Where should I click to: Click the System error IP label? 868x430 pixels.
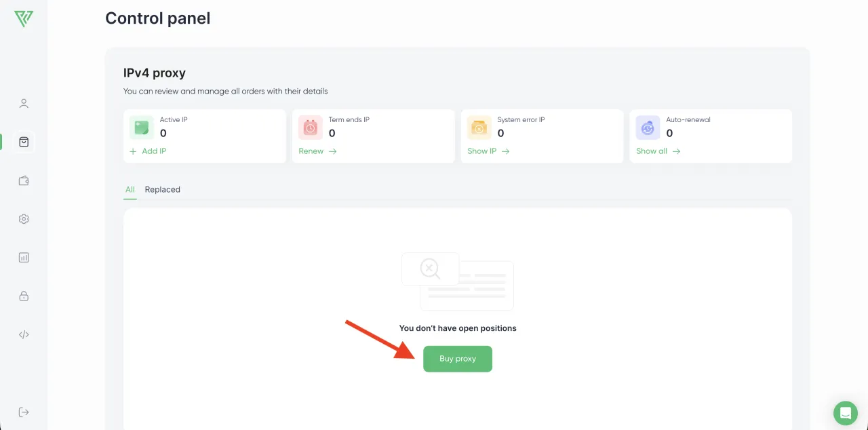521,119
